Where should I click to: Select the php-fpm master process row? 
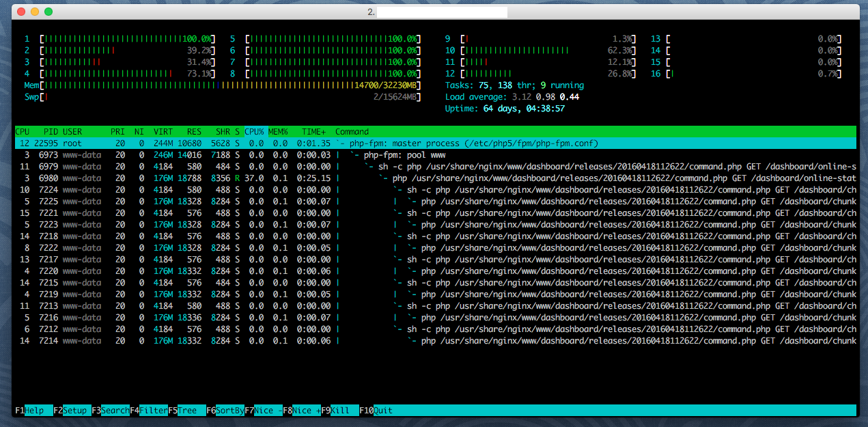point(436,143)
